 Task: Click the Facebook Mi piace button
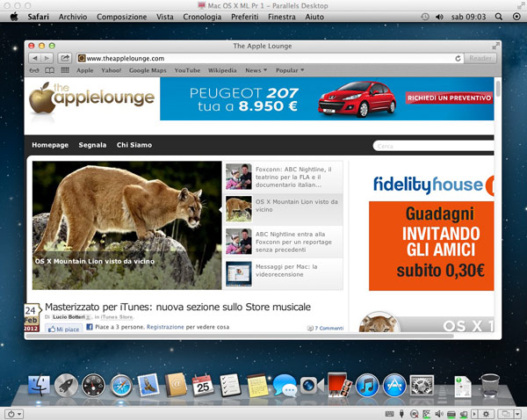(x=63, y=329)
